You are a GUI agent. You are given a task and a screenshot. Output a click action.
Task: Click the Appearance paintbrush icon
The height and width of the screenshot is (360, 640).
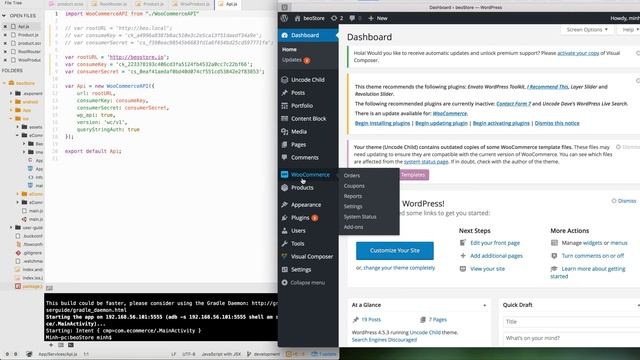[x=284, y=204]
